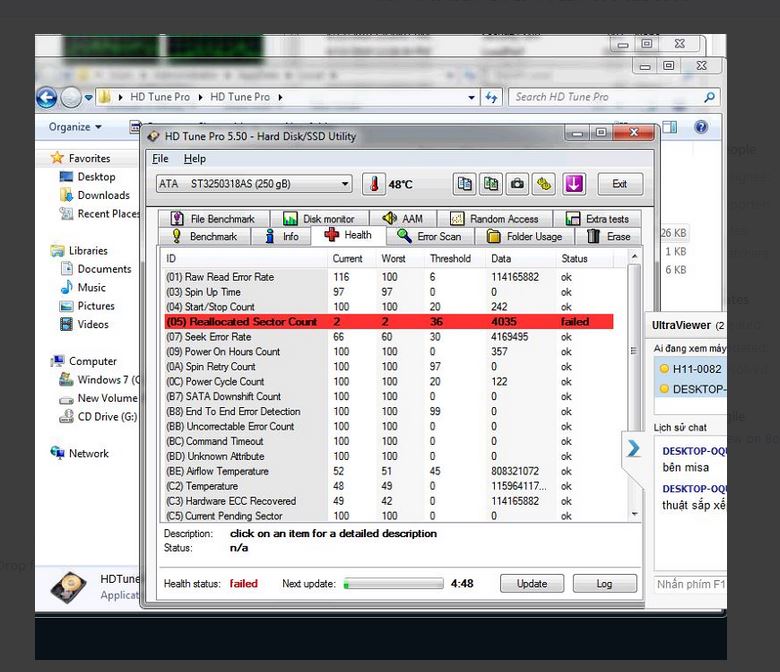This screenshot has width=780, height=672.
Task: Open Desktop in Favorites
Action: point(88,177)
